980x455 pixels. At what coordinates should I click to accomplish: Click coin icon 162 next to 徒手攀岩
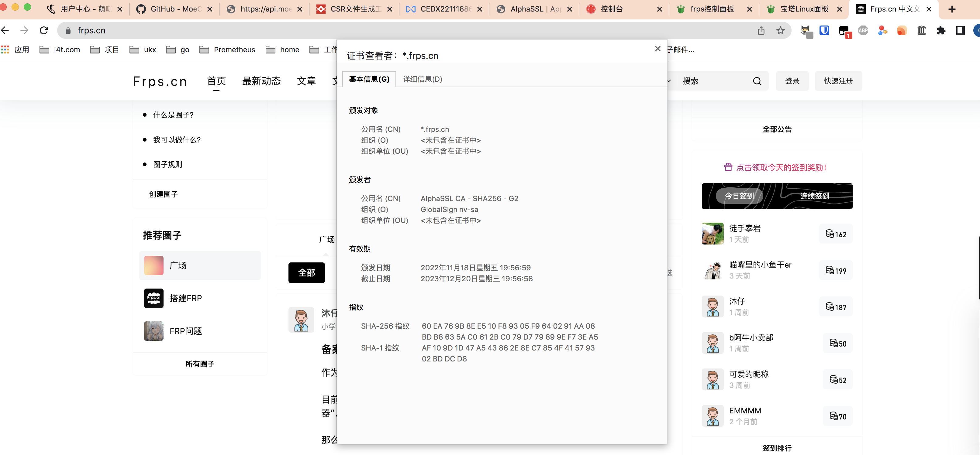[x=836, y=234]
